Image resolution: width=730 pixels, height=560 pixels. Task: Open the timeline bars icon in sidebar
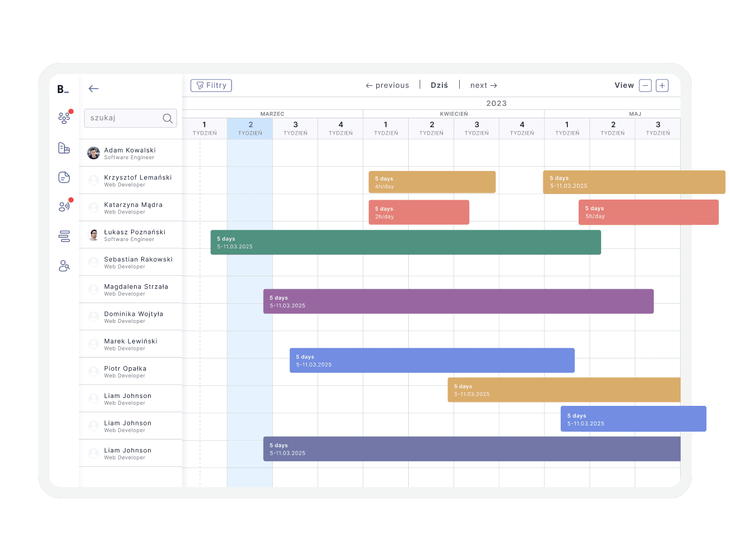[x=64, y=236]
